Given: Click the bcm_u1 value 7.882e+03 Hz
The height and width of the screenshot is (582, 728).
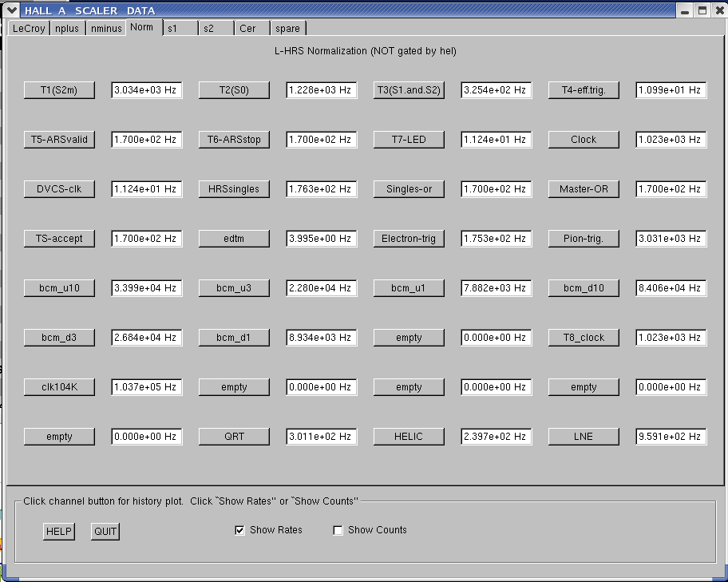Looking at the screenshot, I should 497,288.
